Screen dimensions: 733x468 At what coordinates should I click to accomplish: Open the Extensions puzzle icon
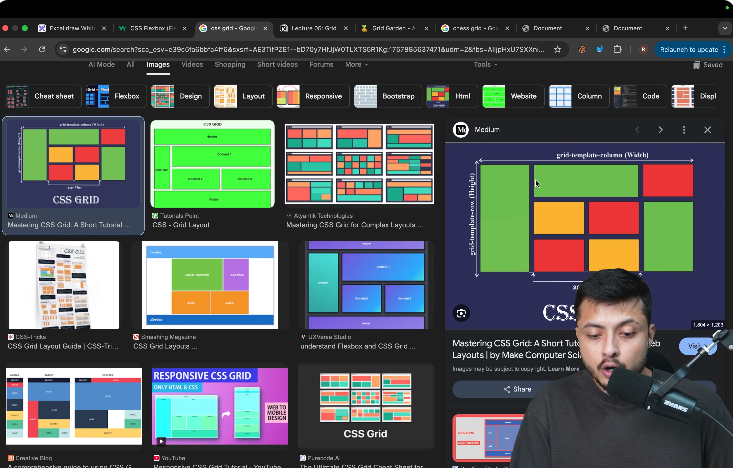[x=618, y=49]
